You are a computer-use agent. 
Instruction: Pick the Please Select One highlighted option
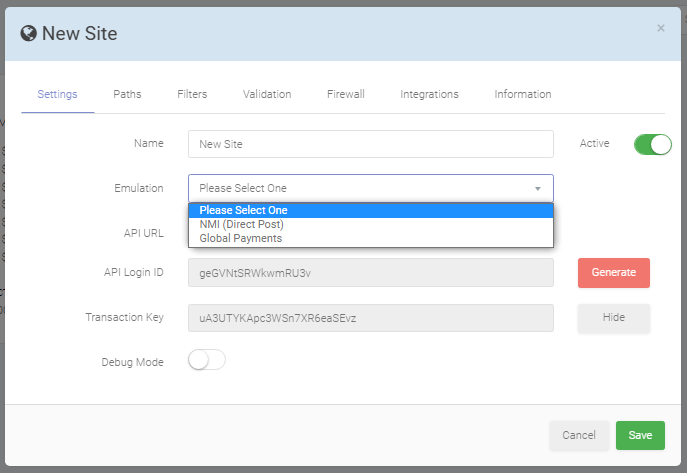(371, 210)
